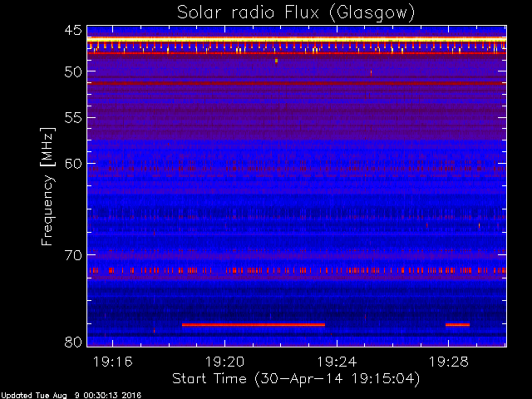
Task: Click the plot title 'Solar radio Flux (Glasgow)'
Action: 296,13
